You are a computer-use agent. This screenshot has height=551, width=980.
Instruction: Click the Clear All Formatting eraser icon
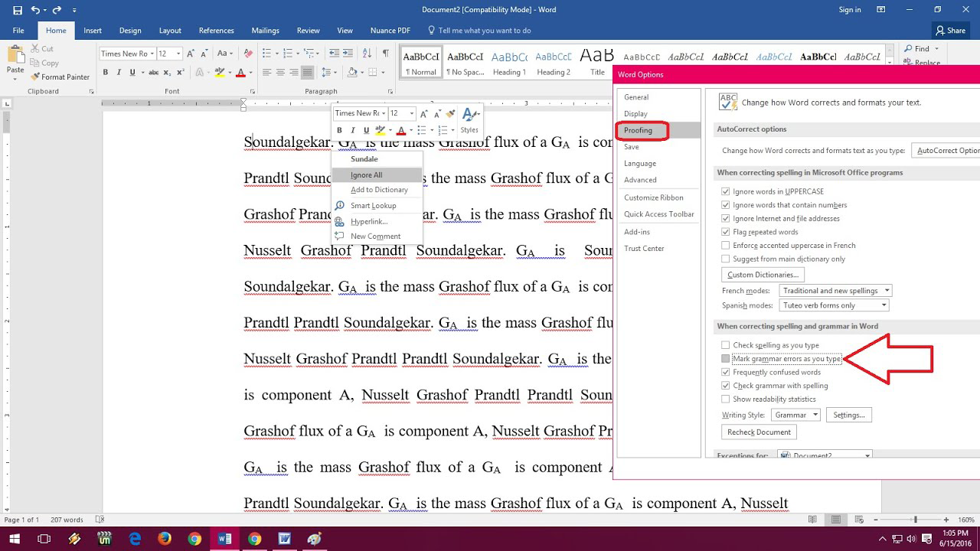click(247, 54)
